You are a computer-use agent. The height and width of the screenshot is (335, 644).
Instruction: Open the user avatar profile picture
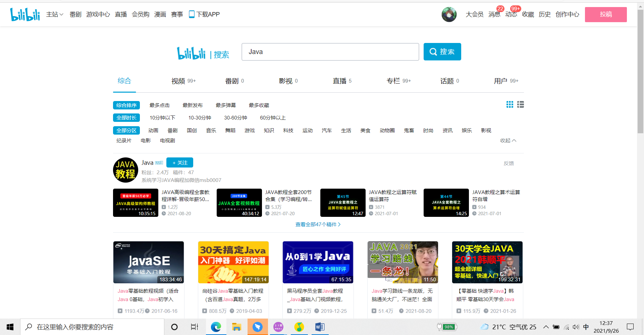[449, 14]
